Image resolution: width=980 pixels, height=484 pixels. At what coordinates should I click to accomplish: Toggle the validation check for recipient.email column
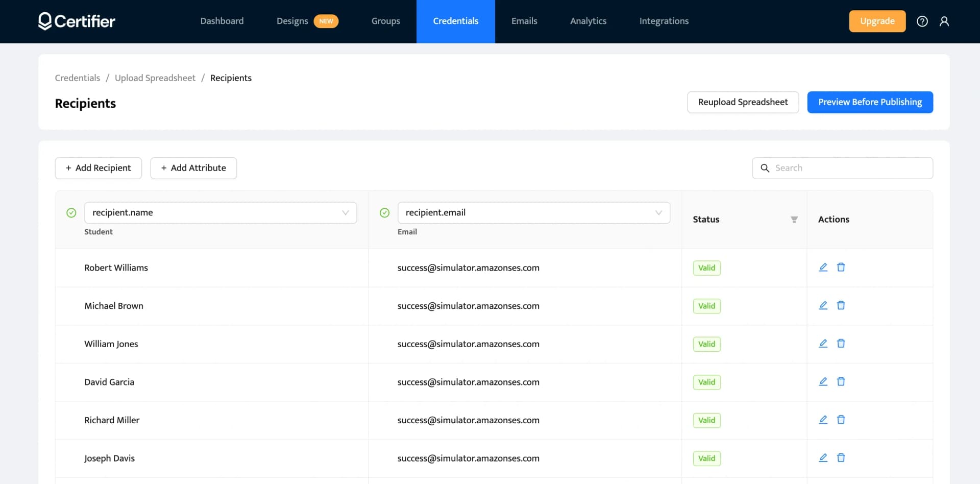click(384, 213)
